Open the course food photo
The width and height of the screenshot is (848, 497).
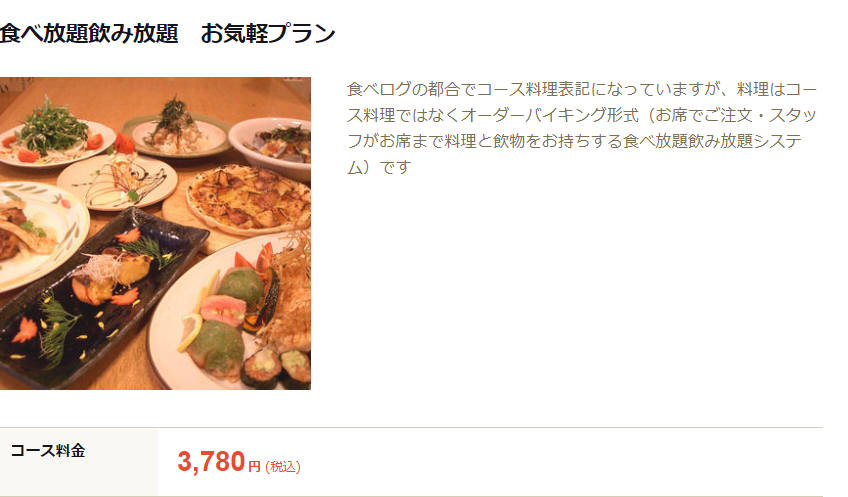click(155, 233)
